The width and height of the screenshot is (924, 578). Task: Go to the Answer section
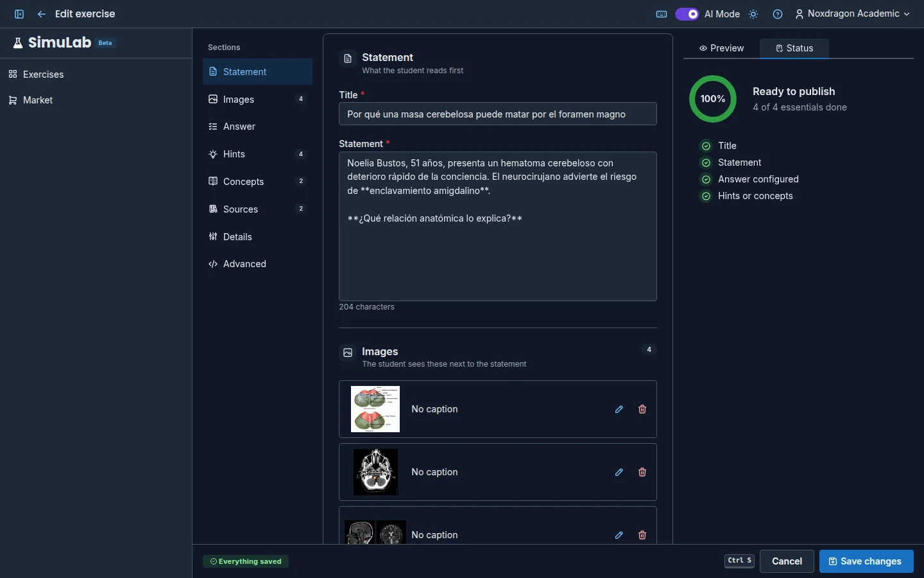point(258,127)
